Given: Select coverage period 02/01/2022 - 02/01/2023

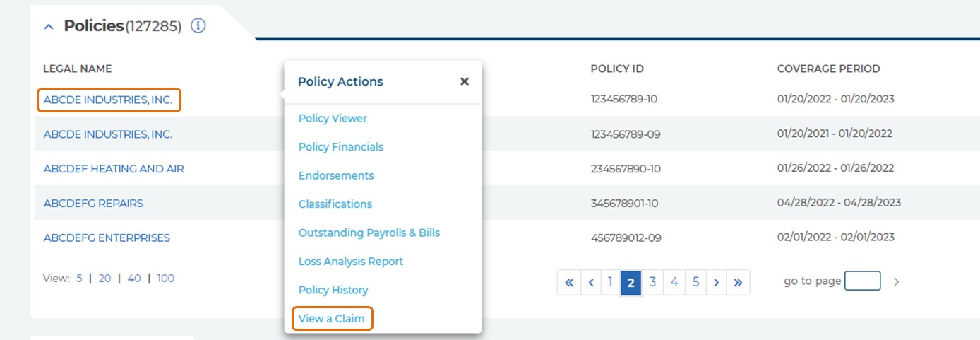Looking at the screenshot, I should (836, 238).
